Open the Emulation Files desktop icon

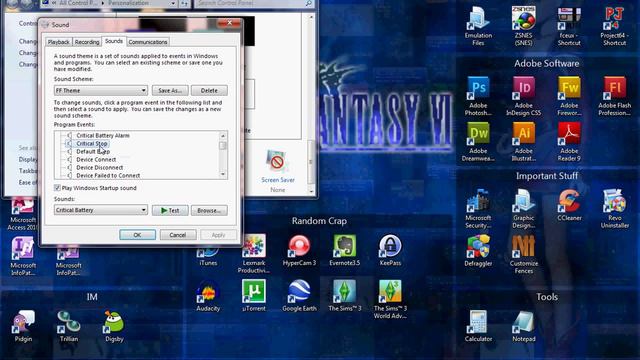pyautogui.click(x=478, y=25)
